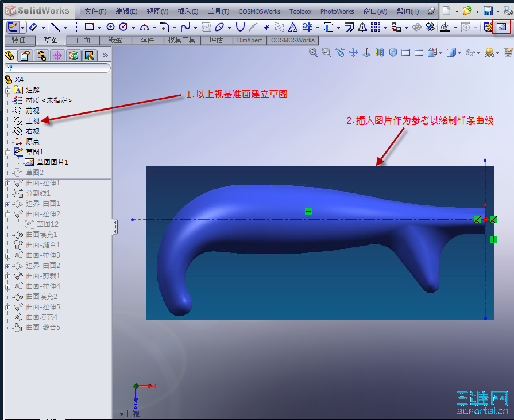This screenshot has width=514, height=420.
Task: Open the Rectangle tool dropdown arrow
Action: tap(99, 28)
